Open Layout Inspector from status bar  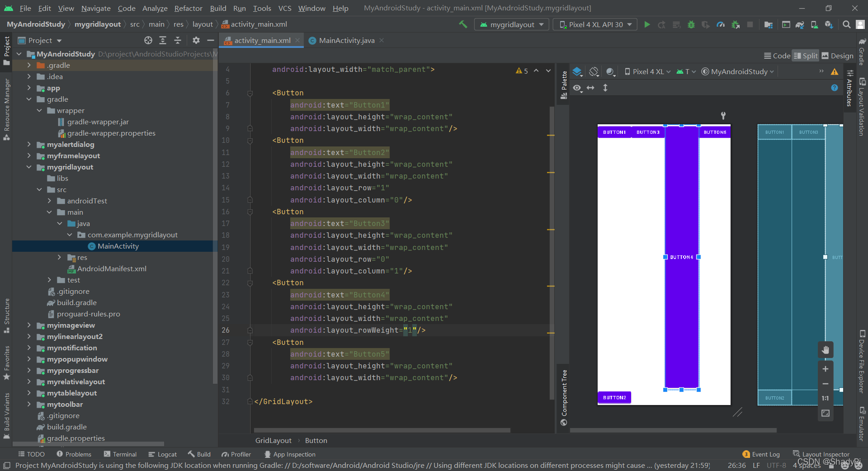[821, 454]
